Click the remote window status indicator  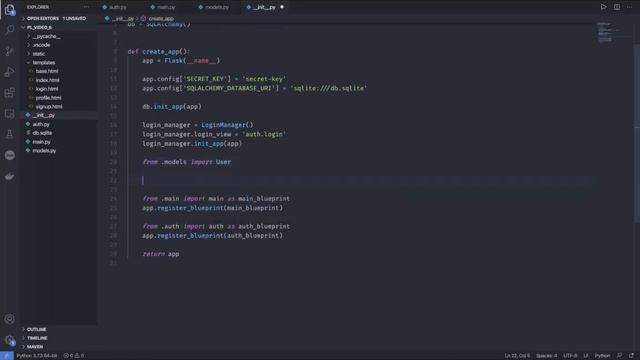coord(7,356)
